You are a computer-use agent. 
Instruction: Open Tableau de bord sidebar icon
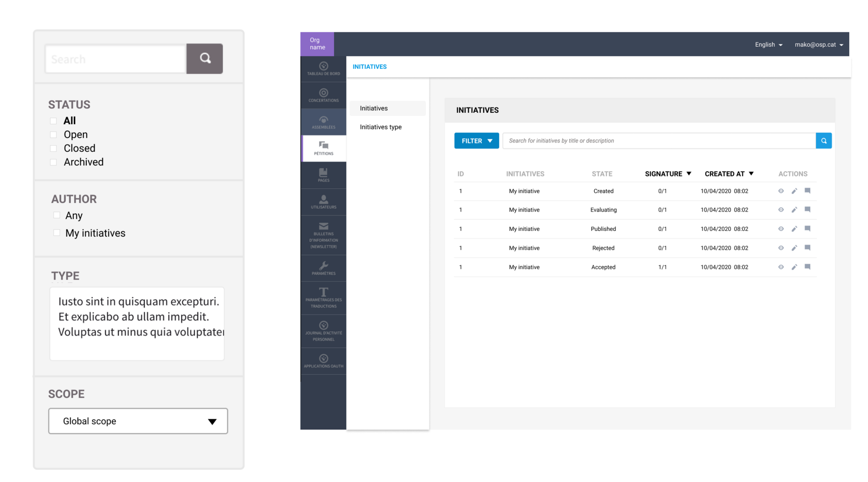pyautogui.click(x=323, y=68)
